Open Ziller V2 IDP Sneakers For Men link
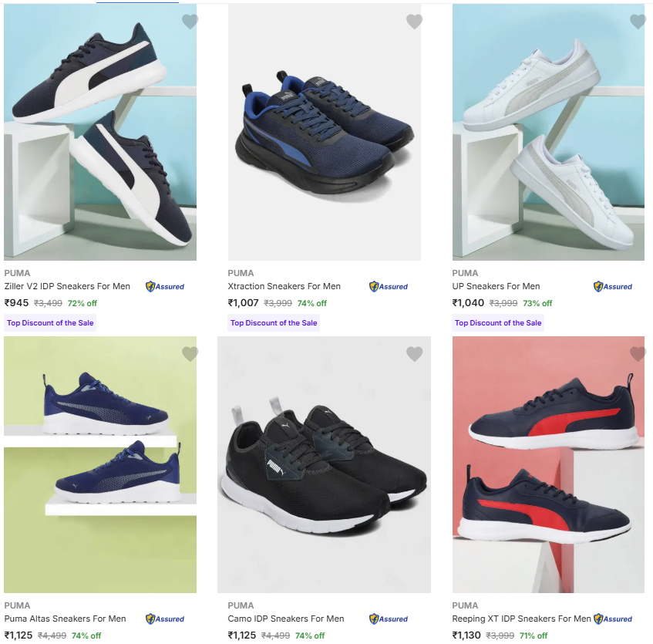 point(67,286)
